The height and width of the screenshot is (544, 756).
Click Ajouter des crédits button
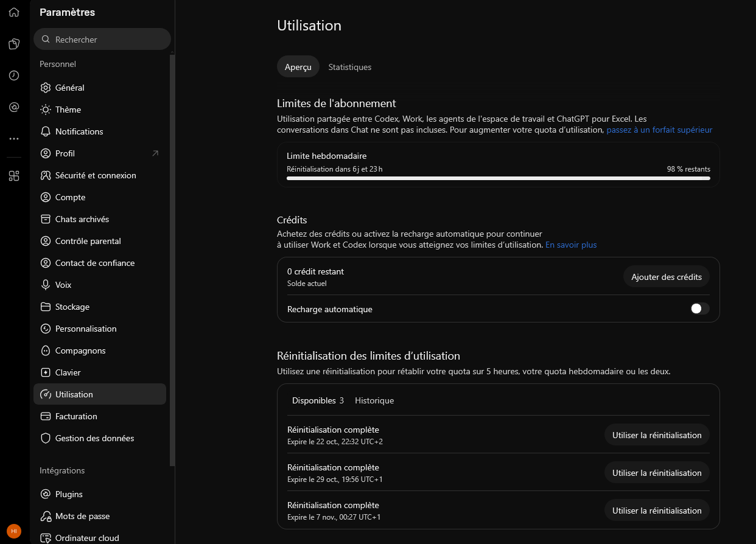tap(667, 276)
